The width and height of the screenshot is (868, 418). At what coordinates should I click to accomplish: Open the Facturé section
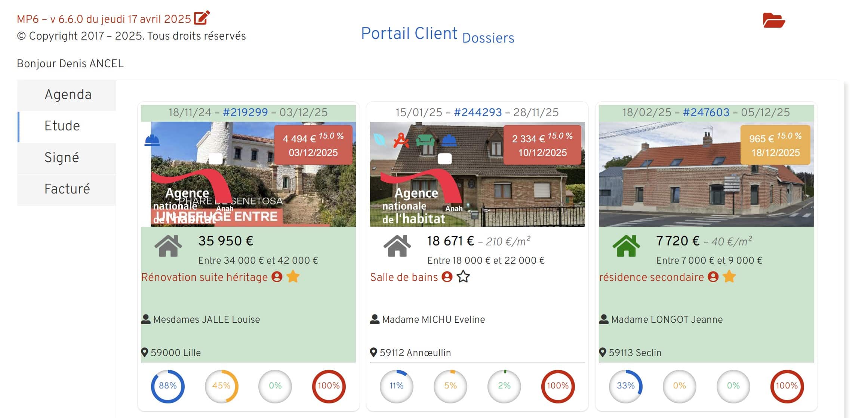coord(67,189)
